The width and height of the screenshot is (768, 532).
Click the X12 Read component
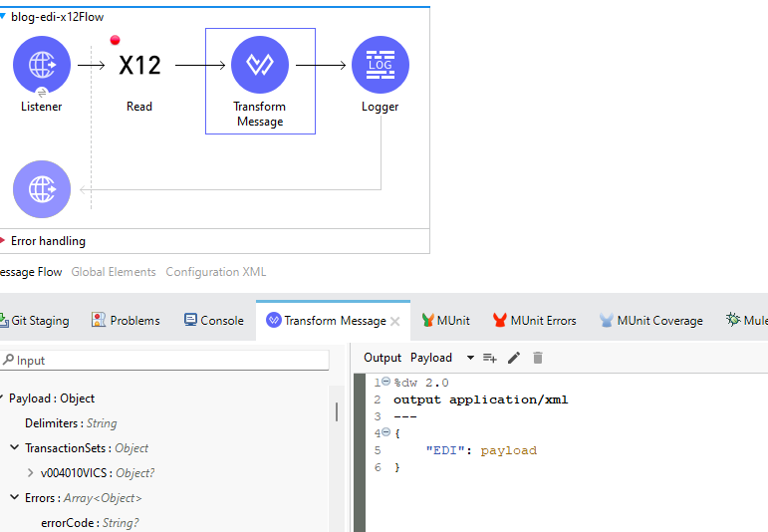tap(139, 67)
